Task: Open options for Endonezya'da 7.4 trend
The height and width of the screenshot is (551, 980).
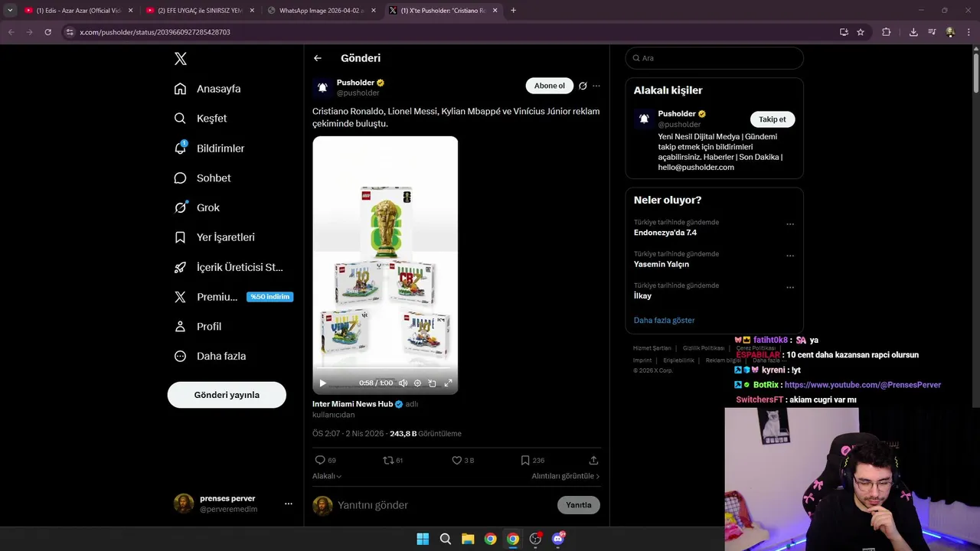Action: pos(790,224)
